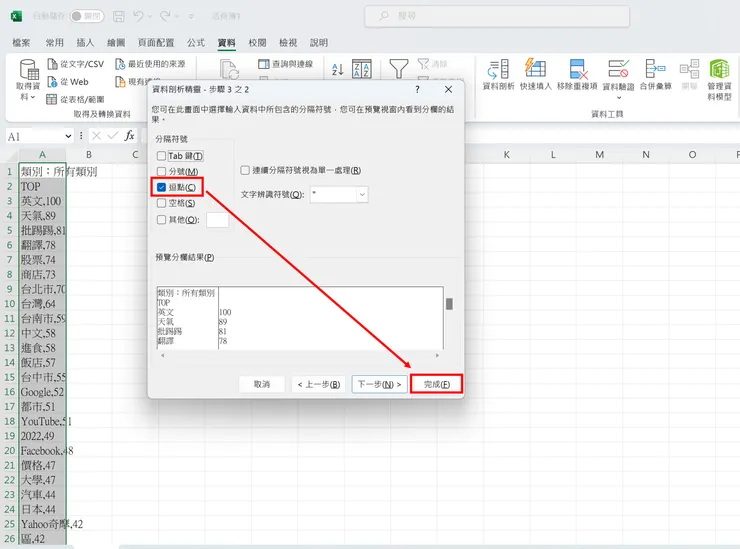Select the column A header
This screenshot has width=740, height=549.
click(42, 154)
